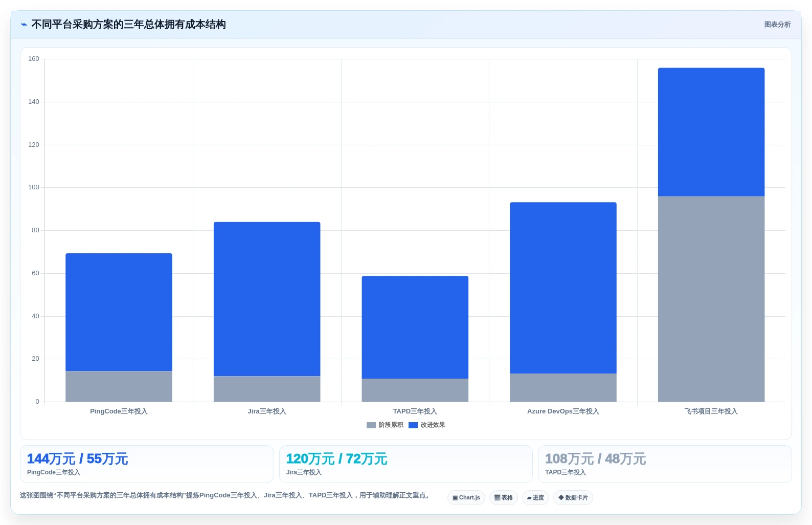Click the blue PingCode三年投入 bar segment
The width and height of the screenshot is (812, 525).
(x=119, y=312)
